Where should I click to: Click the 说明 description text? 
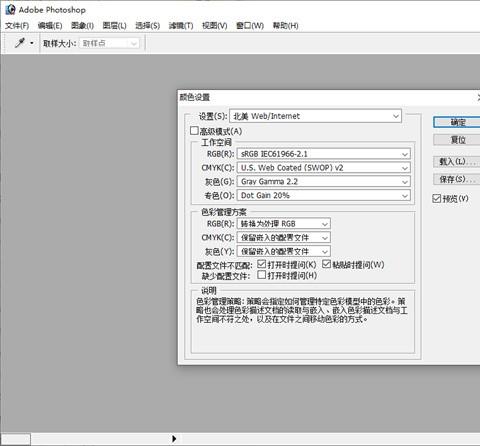tap(301, 310)
